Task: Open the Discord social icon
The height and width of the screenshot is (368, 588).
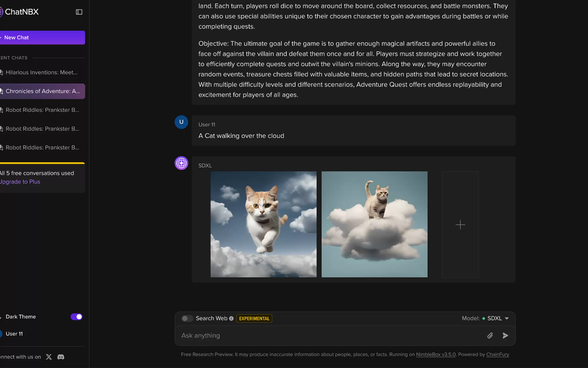Action: [x=61, y=357]
